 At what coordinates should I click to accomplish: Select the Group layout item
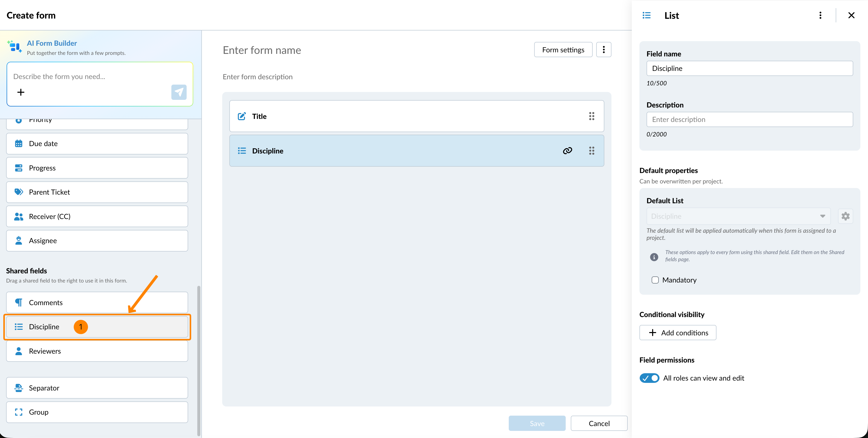pos(97,412)
